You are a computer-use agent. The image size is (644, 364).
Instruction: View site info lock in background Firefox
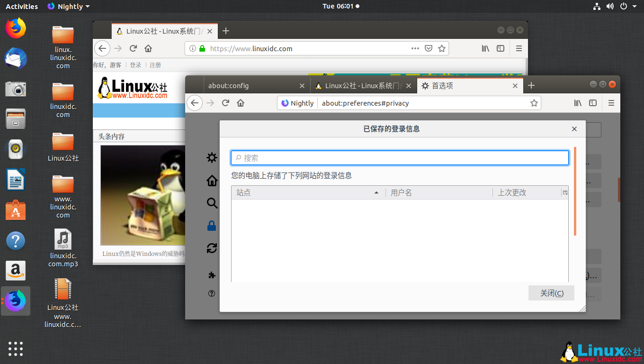click(x=202, y=48)
